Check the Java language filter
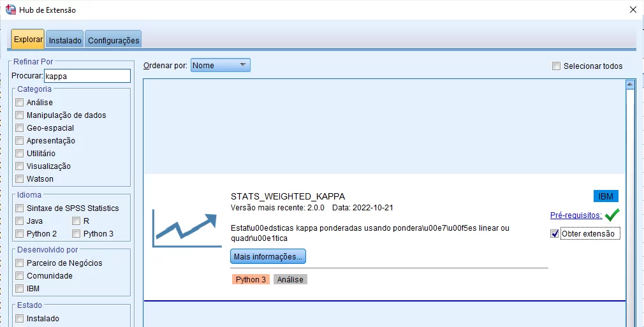644x327 pixels. tap(19, 221)
